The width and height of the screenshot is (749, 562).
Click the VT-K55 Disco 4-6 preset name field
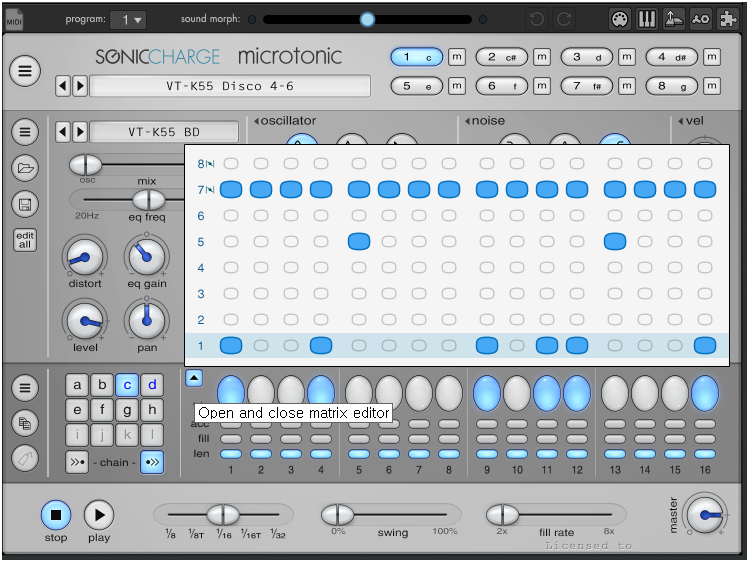tap(230, 86)
